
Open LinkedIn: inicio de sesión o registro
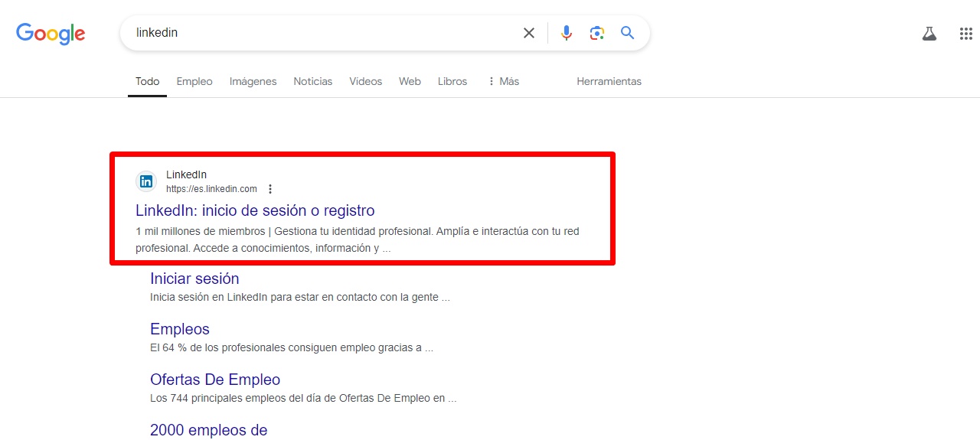point(255,210)
